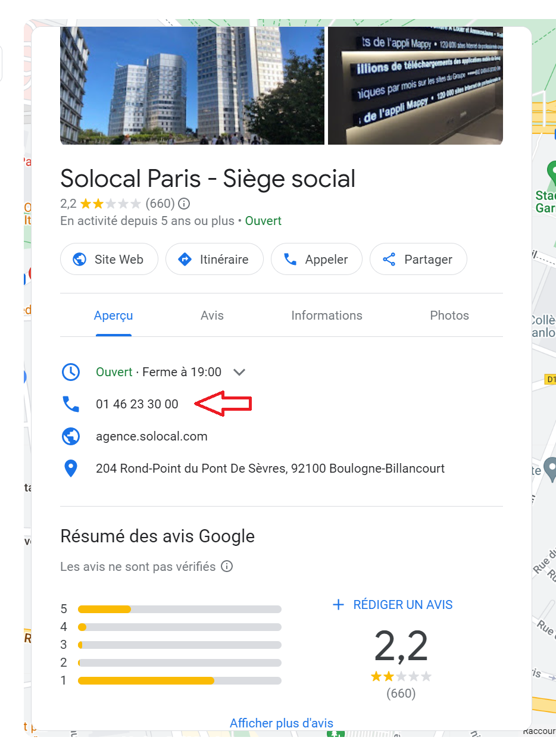Click the 5-star rating bar

[x=179, y=609]
